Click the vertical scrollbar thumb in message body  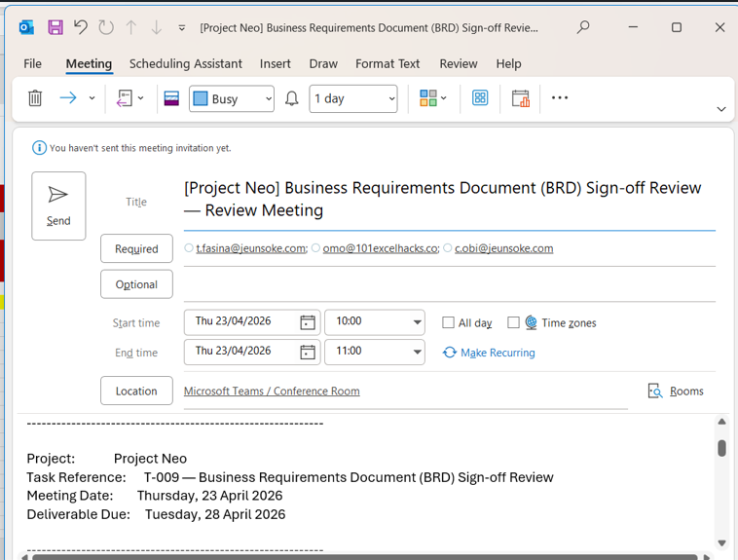coord(721,448)
